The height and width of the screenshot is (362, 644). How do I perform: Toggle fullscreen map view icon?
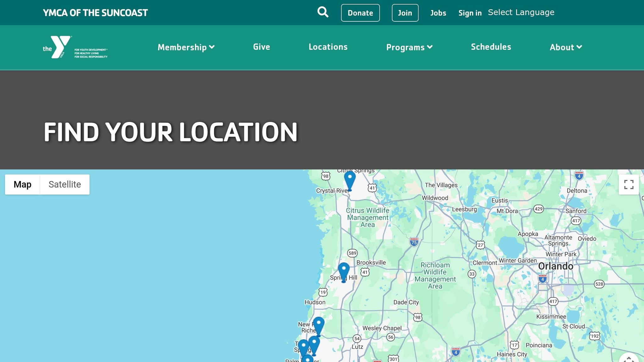coord(628,184)
